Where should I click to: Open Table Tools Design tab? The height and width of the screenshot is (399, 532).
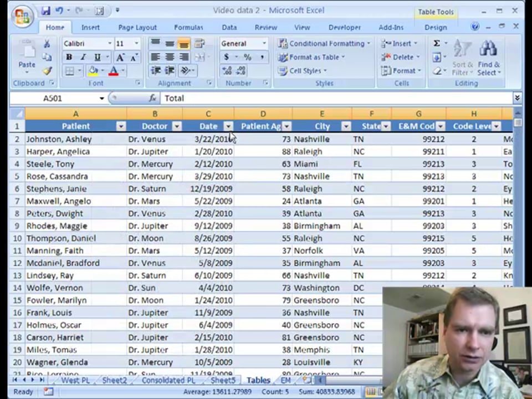[436, 28]
